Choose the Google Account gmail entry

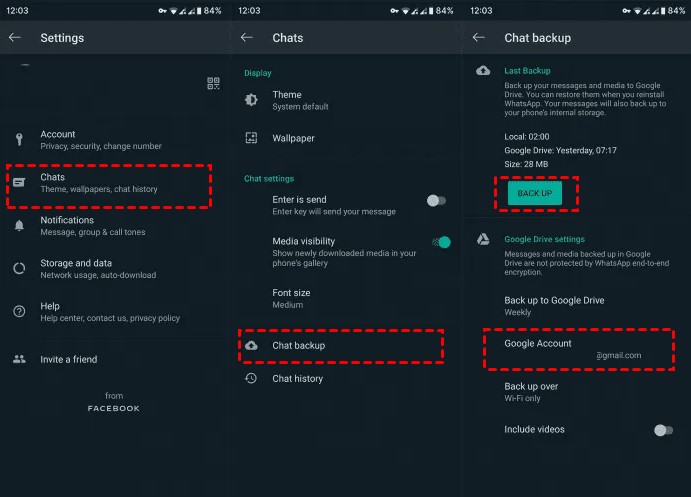(x=579, y=349)
